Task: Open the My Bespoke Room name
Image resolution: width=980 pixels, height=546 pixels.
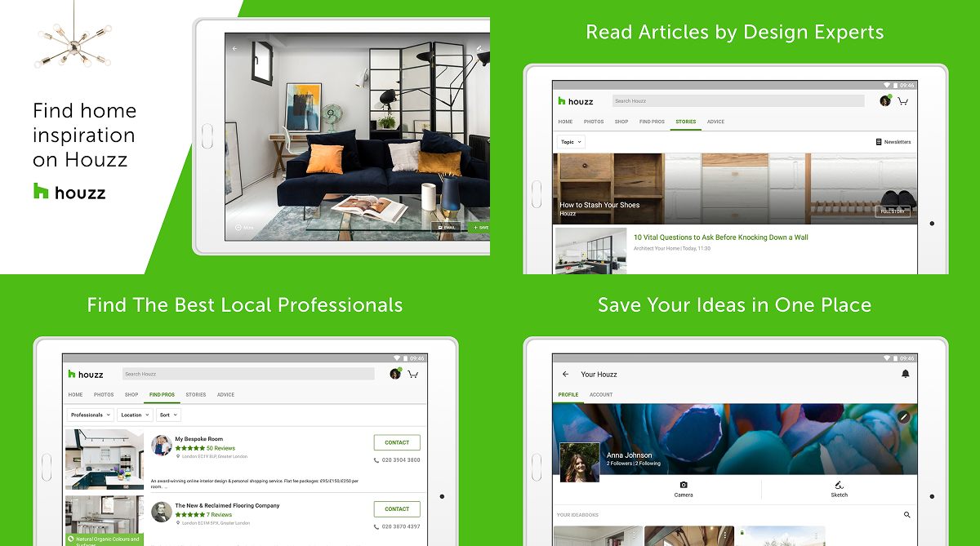Action: pos(198,439)
